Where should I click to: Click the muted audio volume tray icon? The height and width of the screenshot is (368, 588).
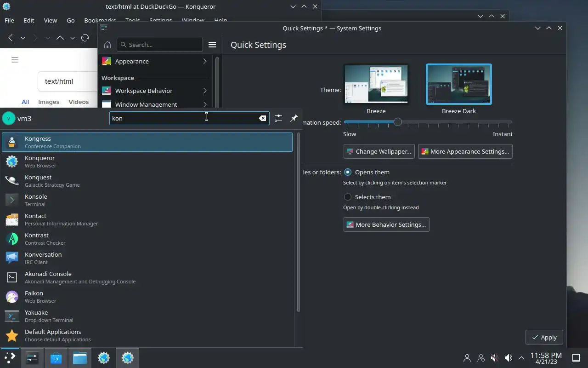(x=494, y=358)
